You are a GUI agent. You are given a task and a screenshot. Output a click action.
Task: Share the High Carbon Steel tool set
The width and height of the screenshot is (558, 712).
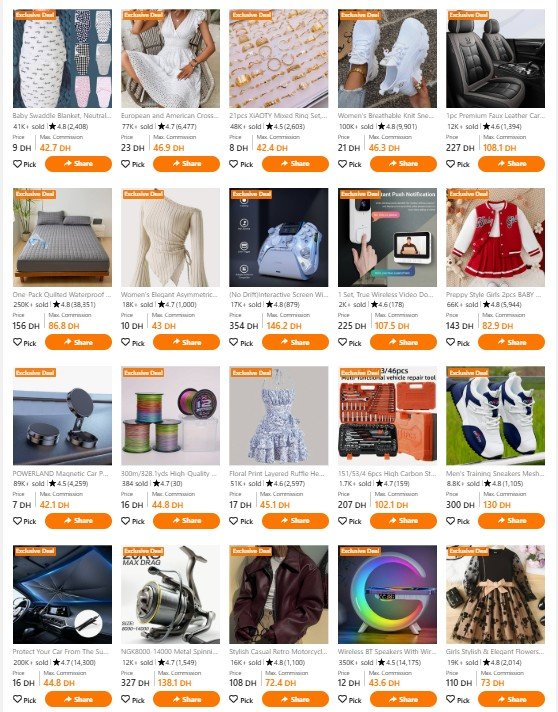(403, 521)
